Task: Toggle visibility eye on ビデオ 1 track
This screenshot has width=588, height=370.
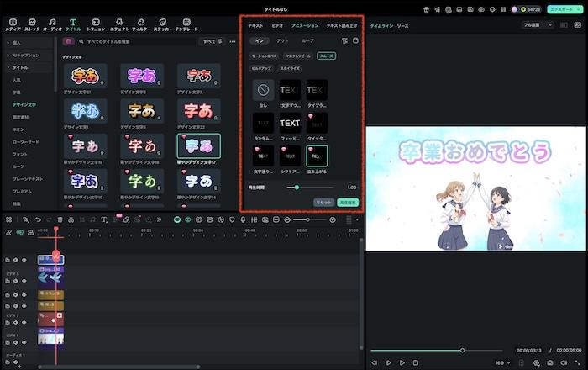Action: click(x=24, y=342)
